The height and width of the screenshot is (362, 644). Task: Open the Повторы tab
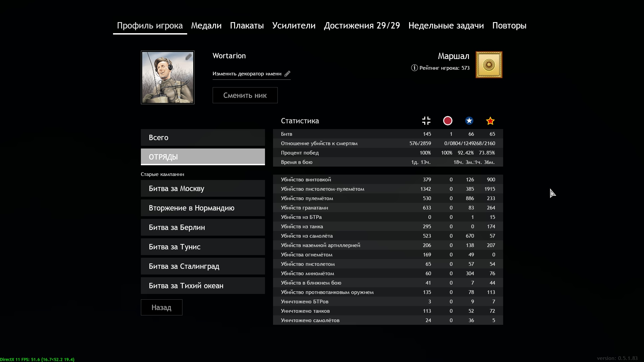[509, 25]
